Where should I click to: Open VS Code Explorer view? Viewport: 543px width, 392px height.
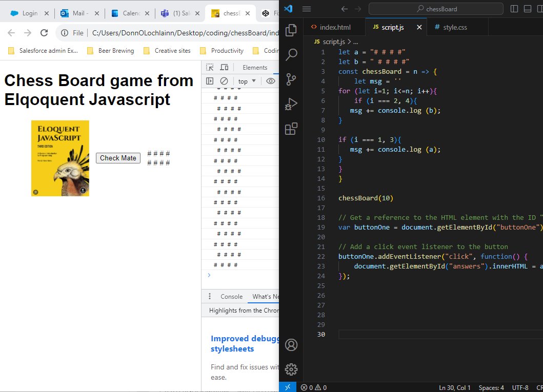click(x=291, y=30)
